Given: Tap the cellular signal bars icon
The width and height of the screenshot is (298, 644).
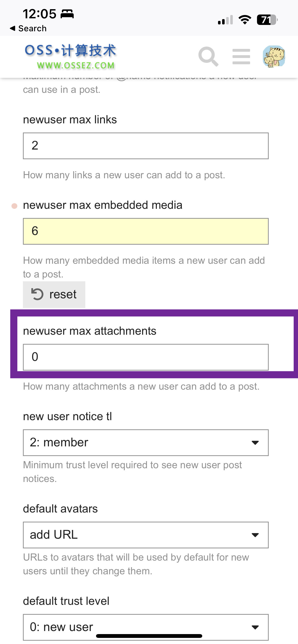Looking at the screenshot, I should tap(225, 20).
